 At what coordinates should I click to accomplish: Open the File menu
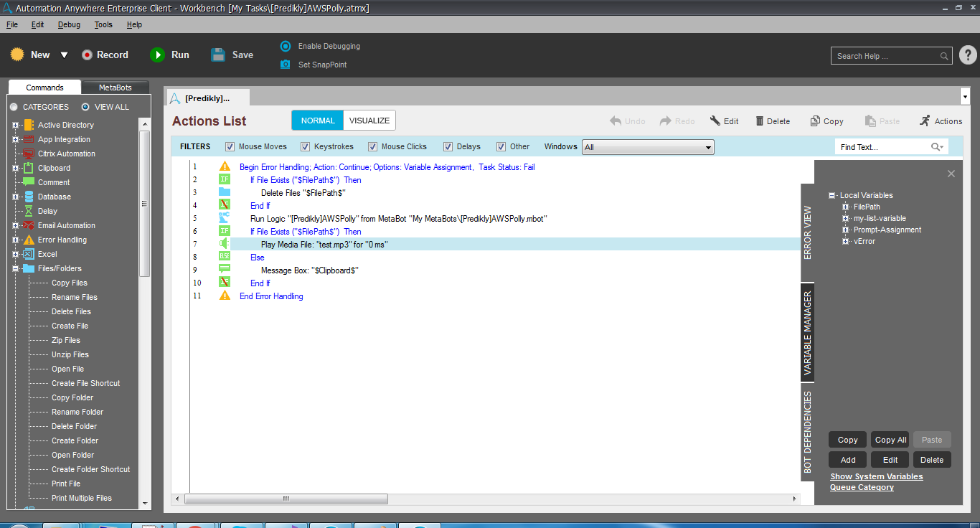click(12, 24)
